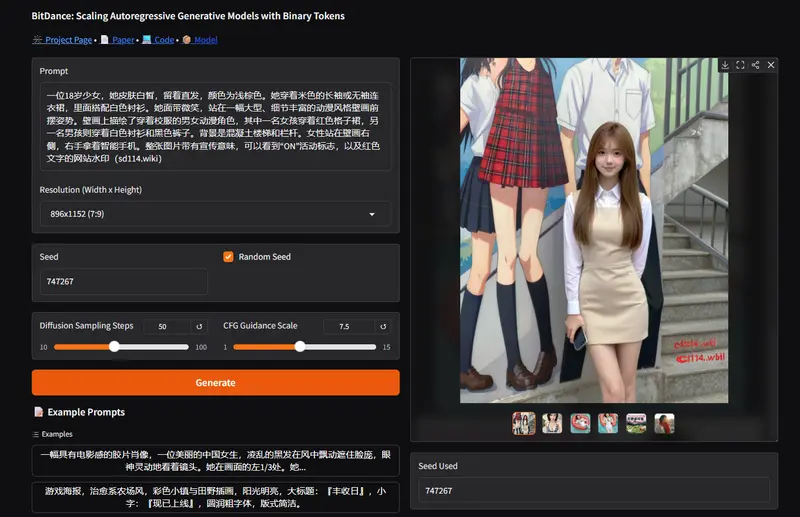This screenshot has height=517, width=800.
Task: Reset CFG Guidance Scale value
Action: click(383, 327)
